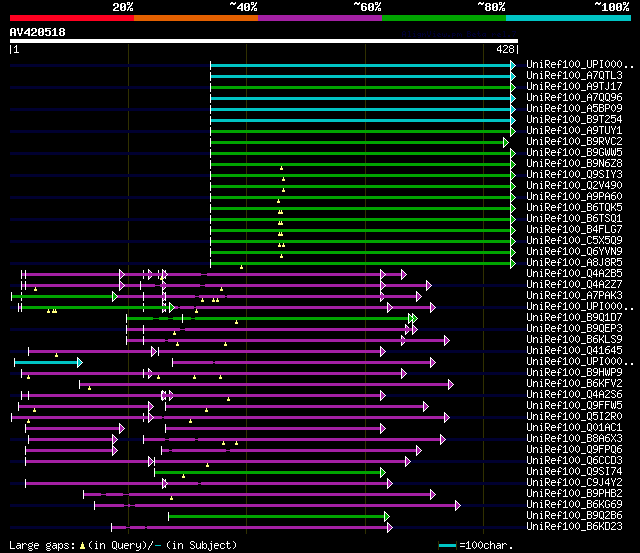Select the UniRef100_B6TQK5 label
The width and height of the screenshot is (640, 553).
coord(574,208)
